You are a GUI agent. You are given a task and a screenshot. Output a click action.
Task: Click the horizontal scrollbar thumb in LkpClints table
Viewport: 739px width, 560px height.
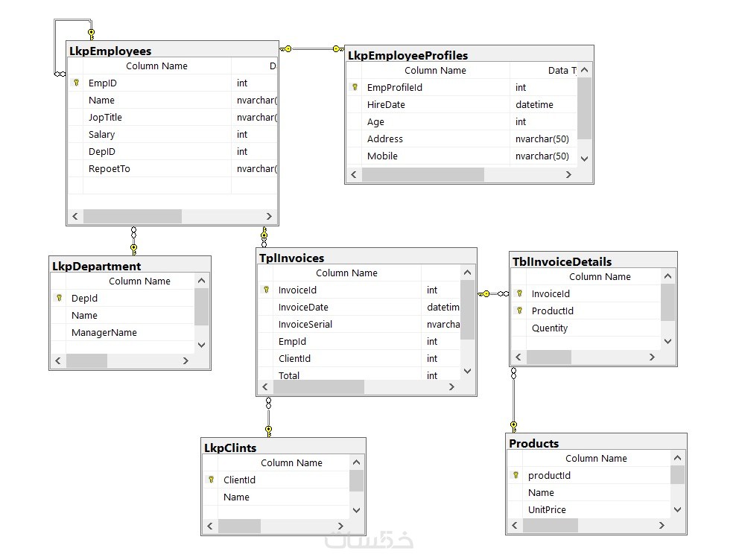239,526
